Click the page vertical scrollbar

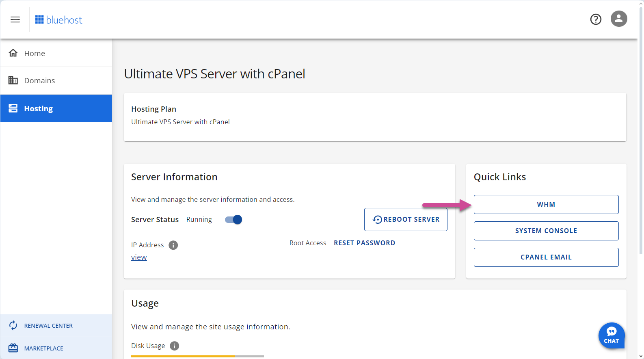click(641, 130)
